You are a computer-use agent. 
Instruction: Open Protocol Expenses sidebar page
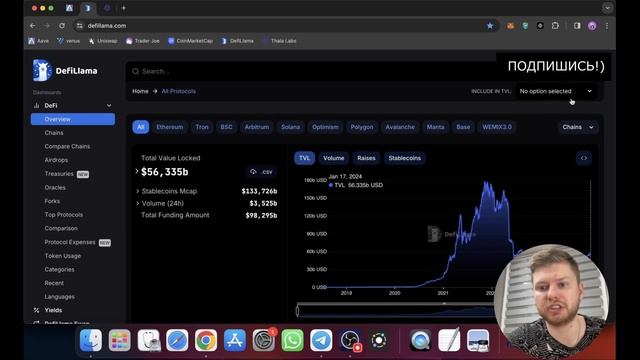point(70,242)
